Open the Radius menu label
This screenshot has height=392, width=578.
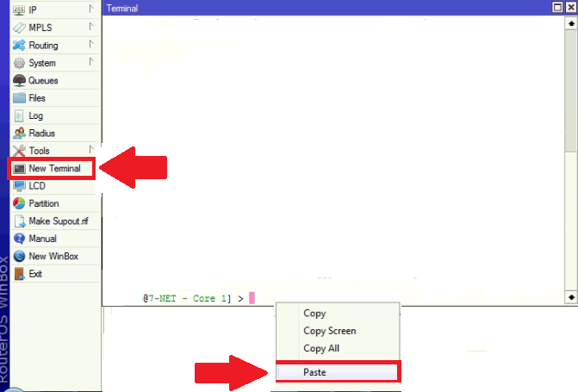click(x=41, y=134)
